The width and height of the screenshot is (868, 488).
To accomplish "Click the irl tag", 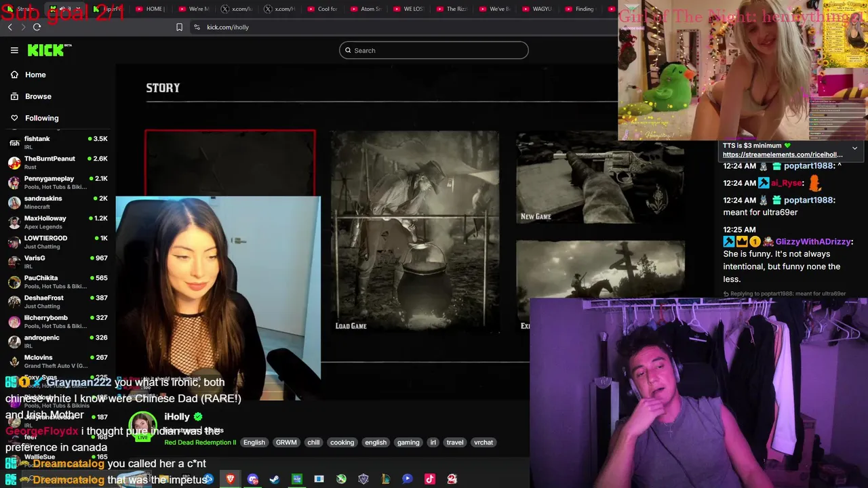I will [433, 443].
